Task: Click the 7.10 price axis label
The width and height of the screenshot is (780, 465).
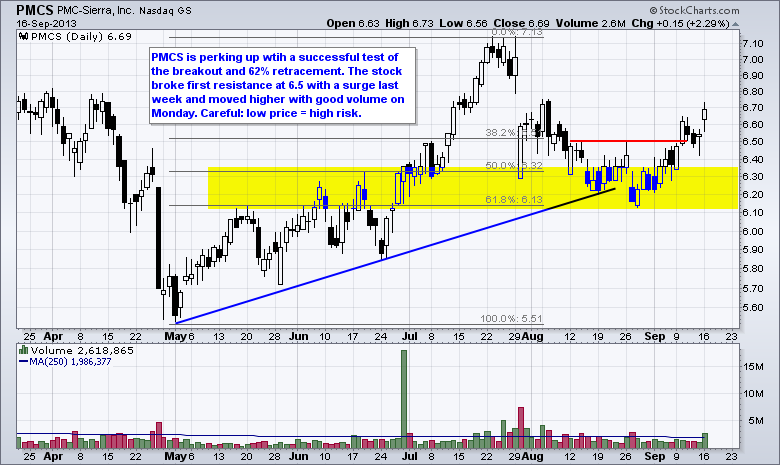Action: click(753, 44)
